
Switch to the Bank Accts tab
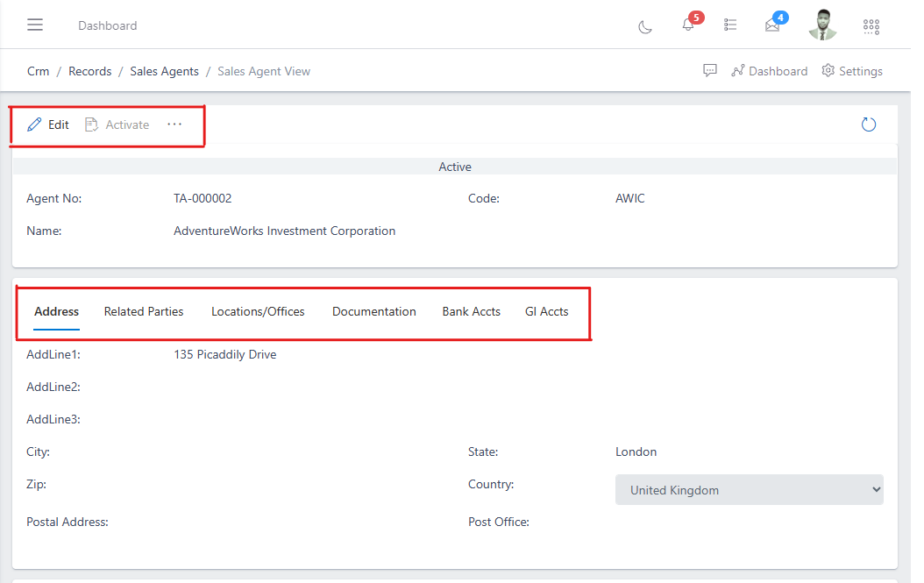[x=471, y=311]
